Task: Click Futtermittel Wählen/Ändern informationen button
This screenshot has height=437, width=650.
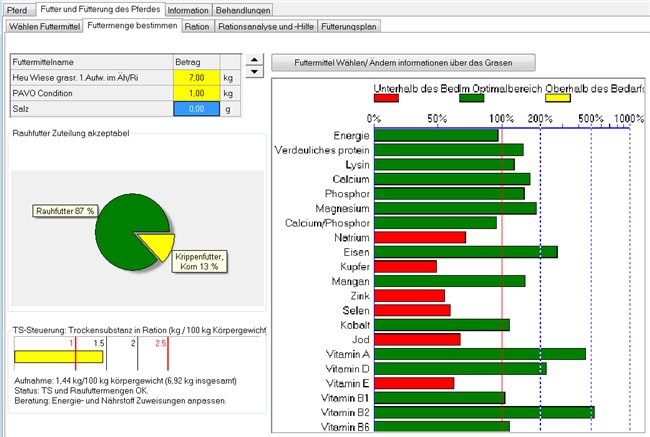Action: [x=403, y=63]
